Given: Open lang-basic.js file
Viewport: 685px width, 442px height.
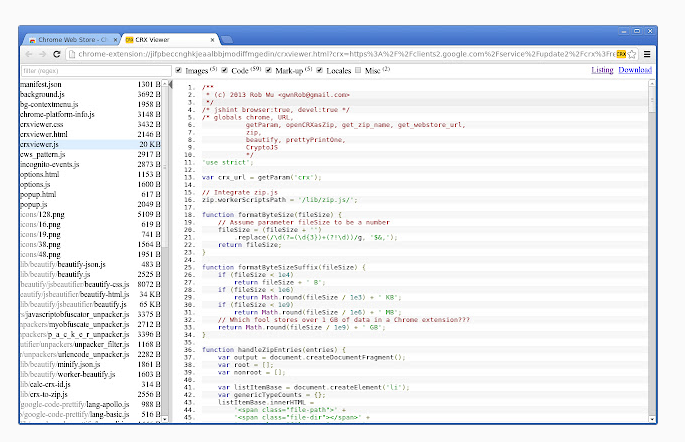Looking at the screenshot, I should pyautogui.click(x=90, y=415).
